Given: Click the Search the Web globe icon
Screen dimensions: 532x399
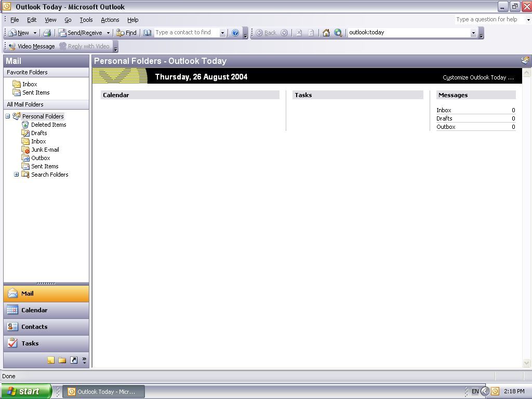Looking at the screenshot, I should (338, 33).
